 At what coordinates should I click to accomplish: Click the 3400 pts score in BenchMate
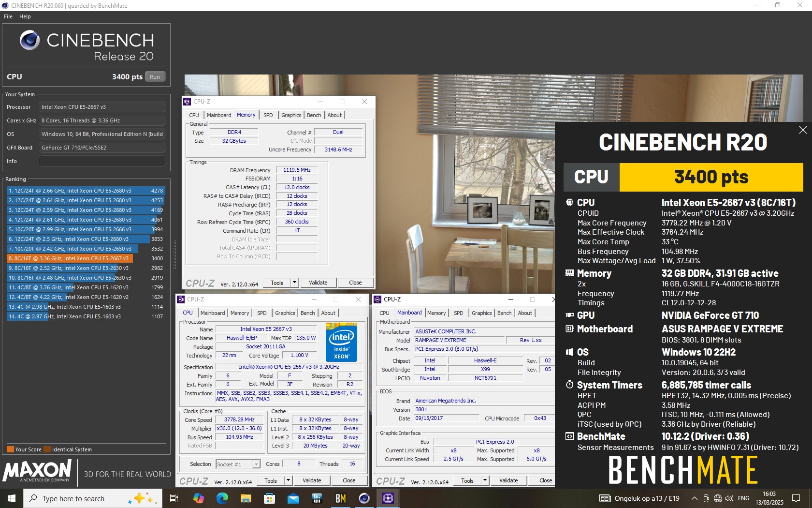click(711, 177)
